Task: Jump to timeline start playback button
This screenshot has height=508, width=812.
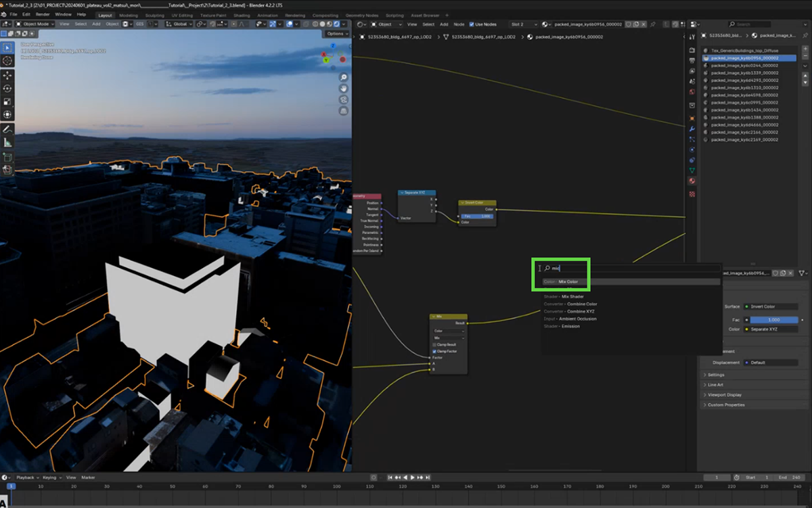Action: pos(390,478)
